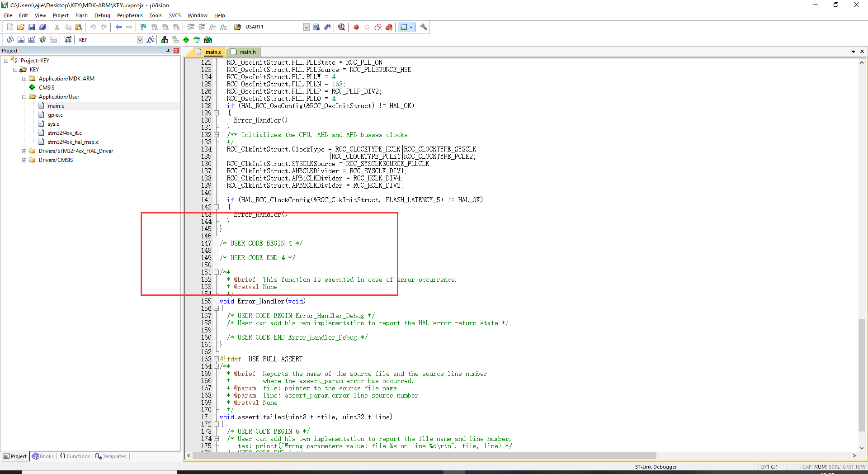Click the Translate file icon
The height and width of the screenshot is (474, 868).
10,40
